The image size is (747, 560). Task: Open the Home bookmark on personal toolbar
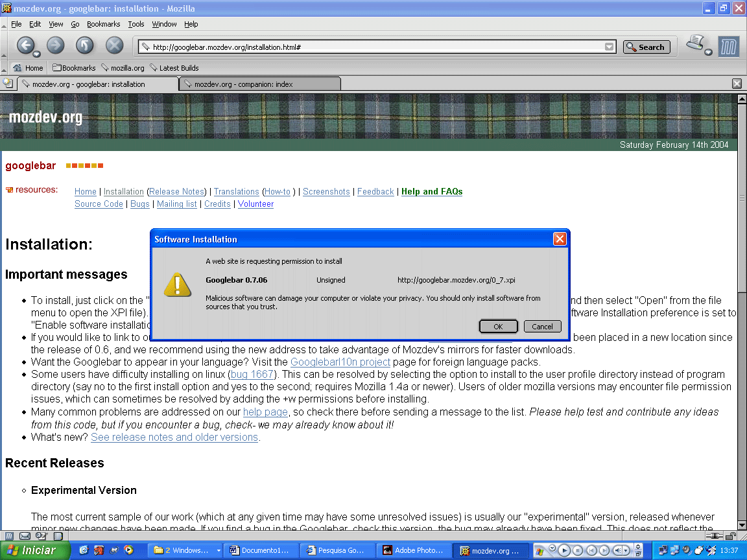(28, 68)
